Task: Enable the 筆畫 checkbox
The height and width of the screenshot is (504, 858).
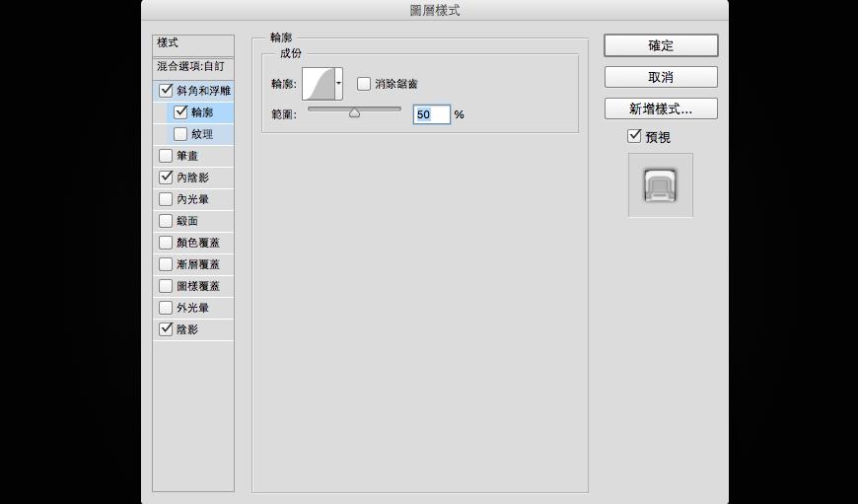Action: [x=166, y=156]
